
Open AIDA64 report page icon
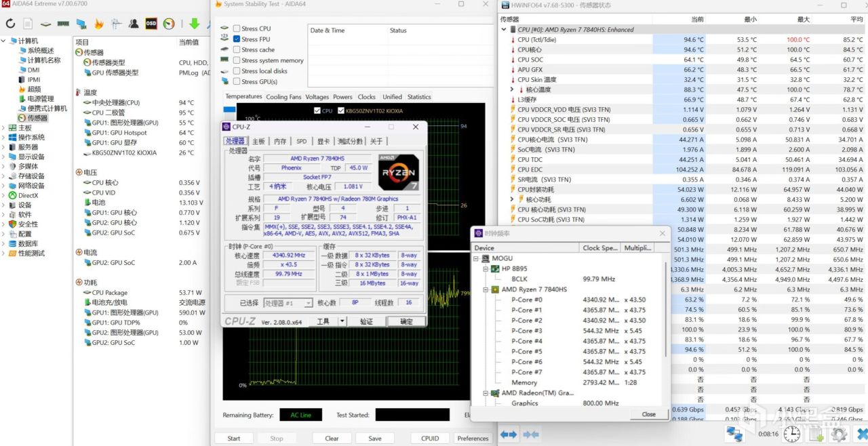[28, 24]
